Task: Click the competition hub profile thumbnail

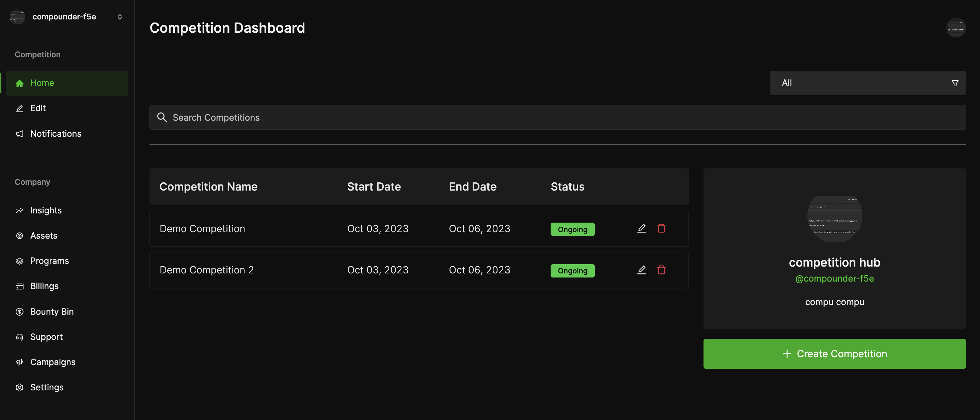Action: point(834,219)
